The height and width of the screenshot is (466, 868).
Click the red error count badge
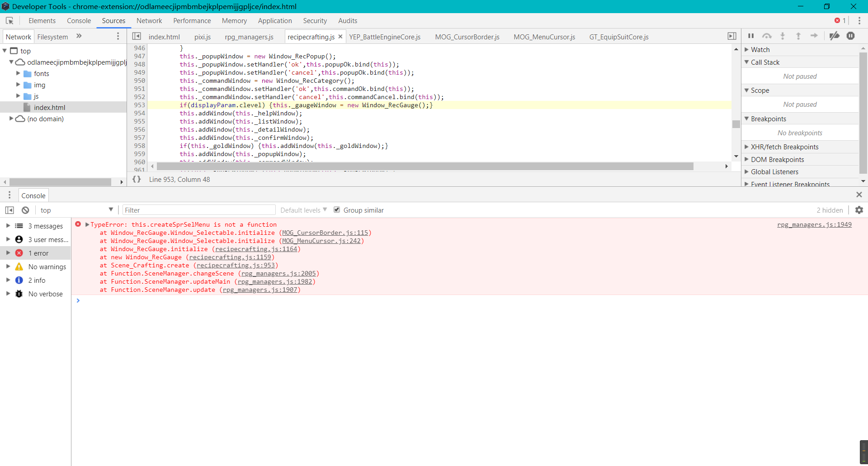click(x=840, y=21)
